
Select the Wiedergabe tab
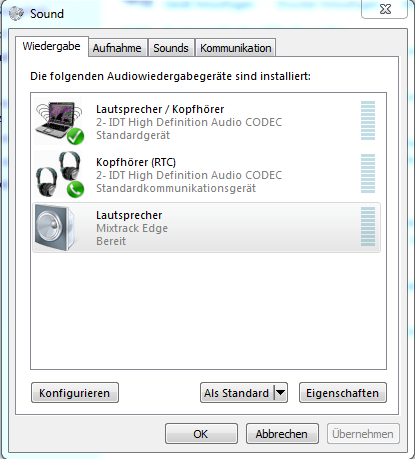tap(52, 46)
